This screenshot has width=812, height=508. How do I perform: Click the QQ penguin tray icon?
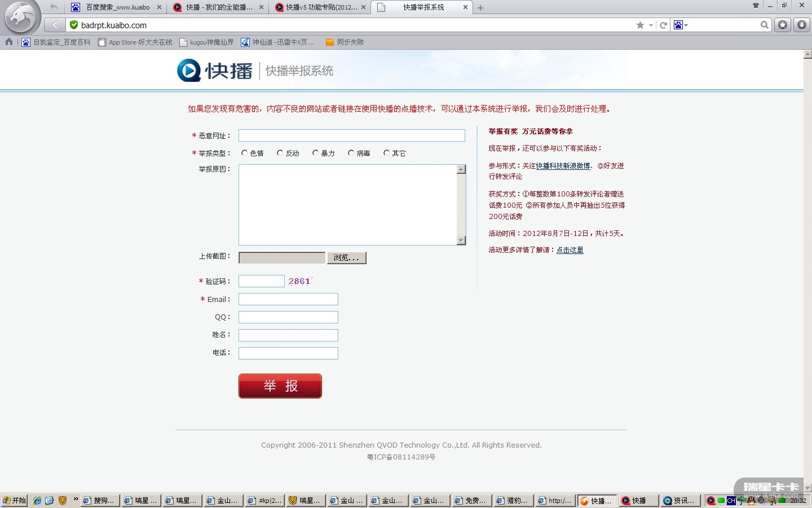pyautogui.click(x=751, y=501)
